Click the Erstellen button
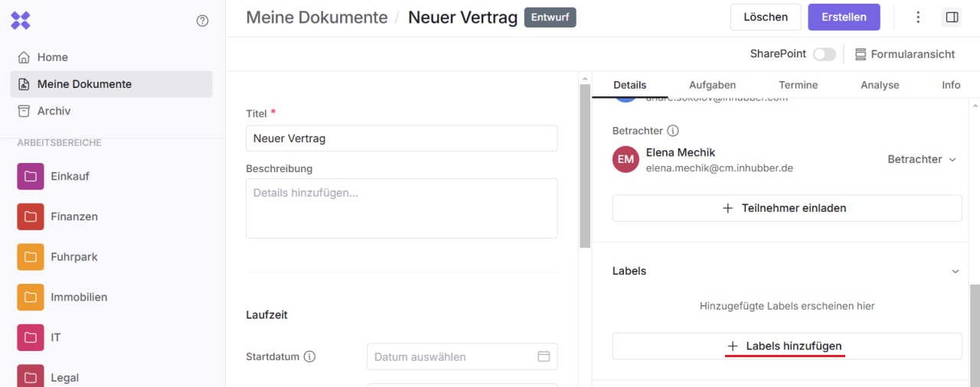Viewport: 980px width, 387px height. click(x=844, y=17)
